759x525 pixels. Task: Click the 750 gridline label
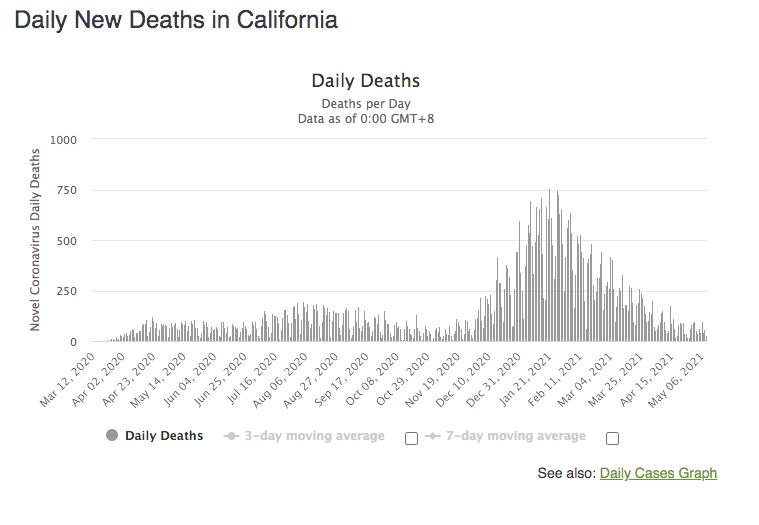(x=68, y=190)
